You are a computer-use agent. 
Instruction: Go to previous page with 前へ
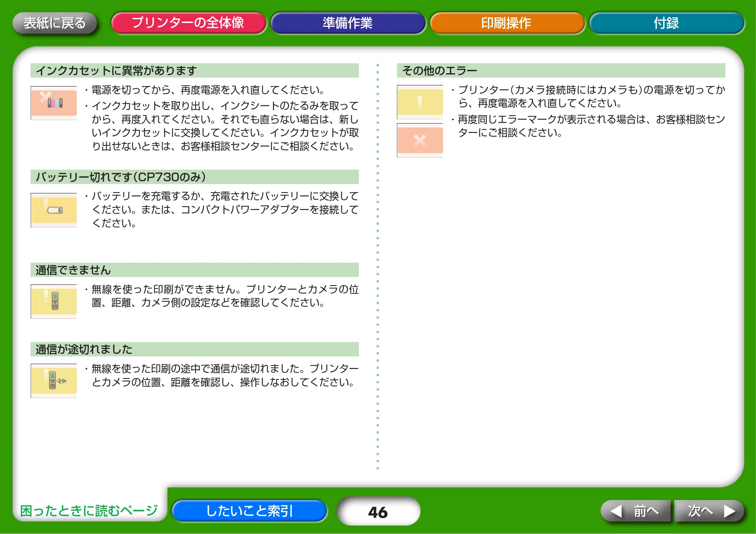point(636,511)
